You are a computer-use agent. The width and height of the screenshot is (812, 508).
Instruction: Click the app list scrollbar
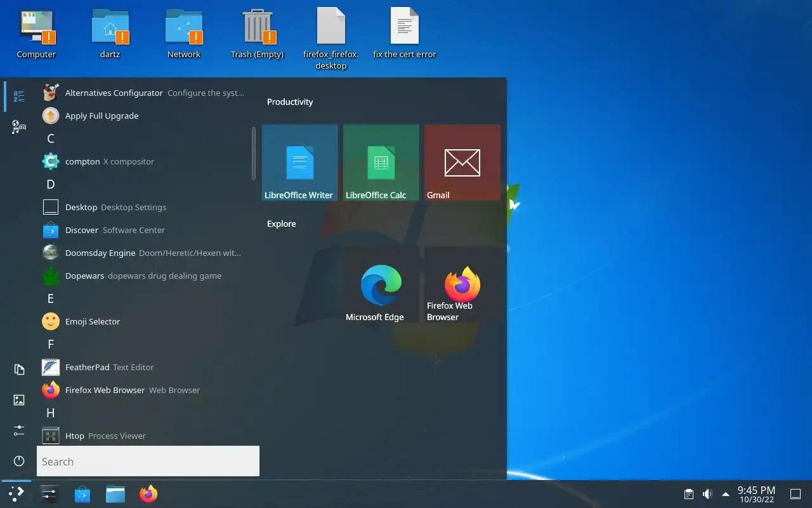point(254,153)
